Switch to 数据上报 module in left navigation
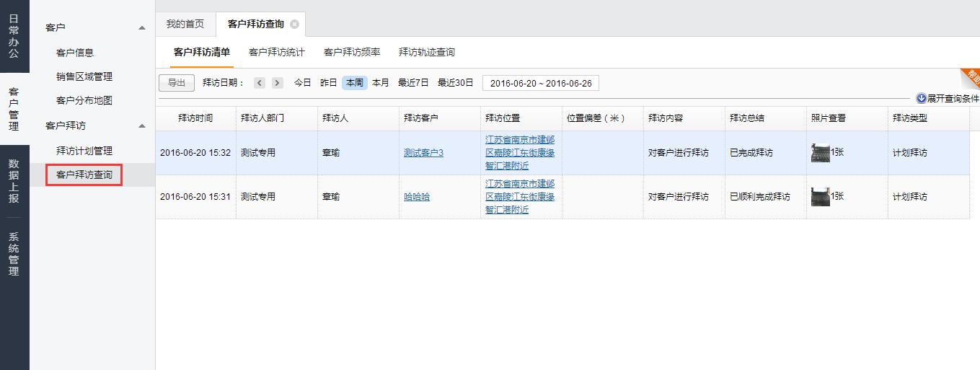The image size is (980, 370). (14, 180)
